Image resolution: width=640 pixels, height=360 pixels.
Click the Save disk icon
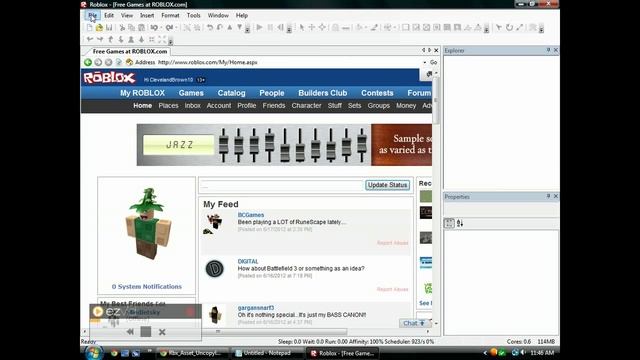[x=109, y=27]
